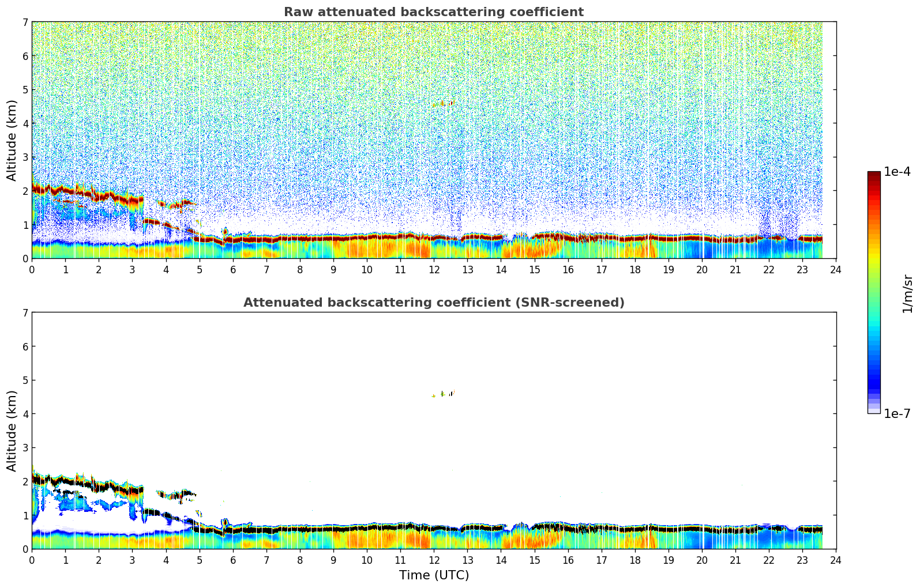The width and height of the screenshot is (920, 588).
Task: Click the isolated 4.5 km cloud echo in raw plot
Action: 444,103
